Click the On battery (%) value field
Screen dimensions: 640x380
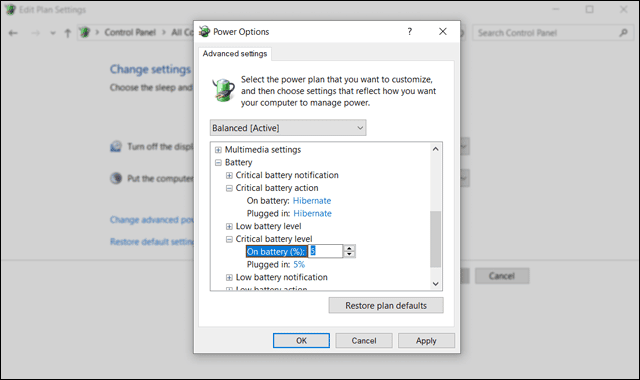325,251
